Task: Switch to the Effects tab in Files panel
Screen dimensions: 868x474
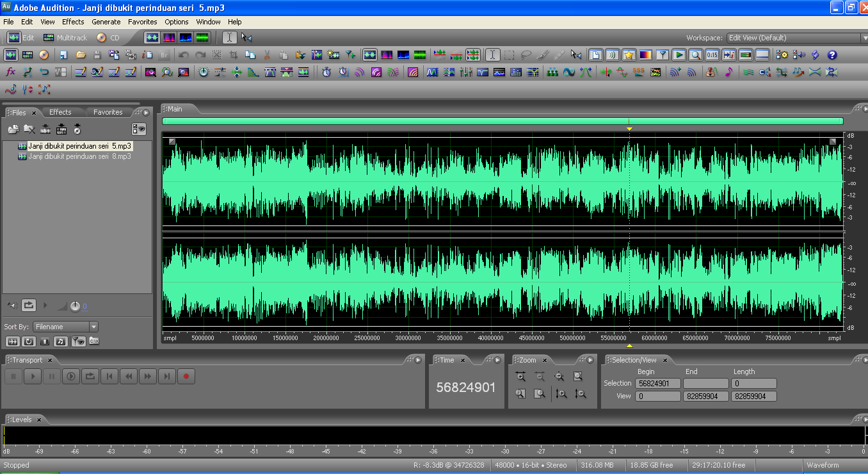Action: click(x=60, y=112)
